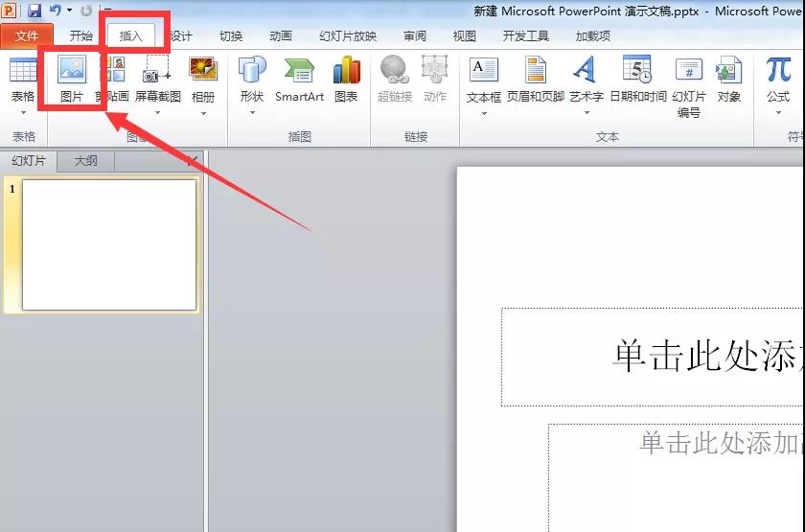Click the Redo icon in quick access toolbar

point(85,10)
